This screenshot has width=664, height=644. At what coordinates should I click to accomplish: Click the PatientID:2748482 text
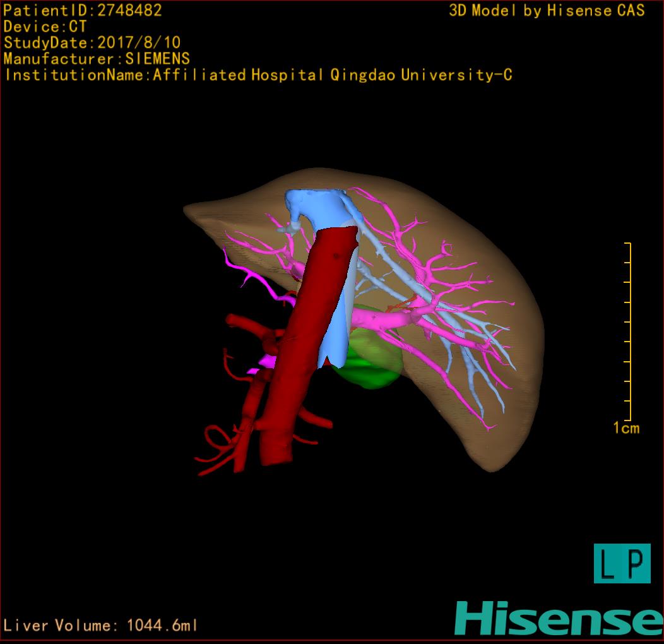coord(83,10)
